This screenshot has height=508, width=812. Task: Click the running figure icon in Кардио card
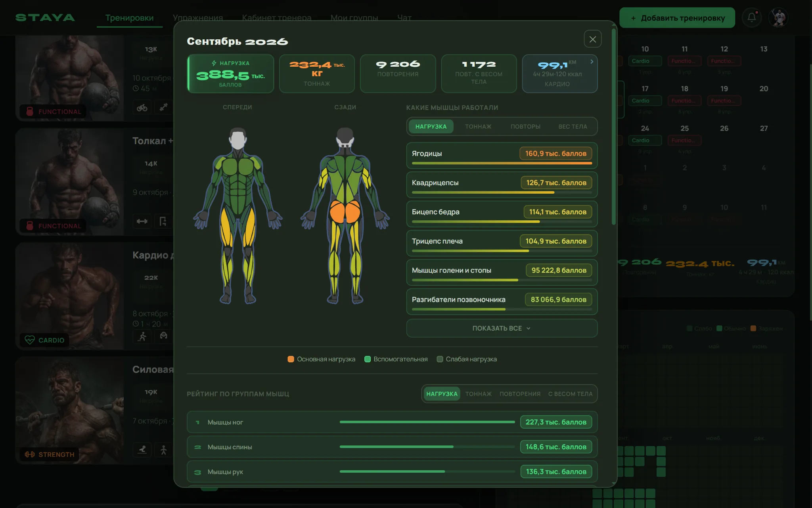coord(142,337)
